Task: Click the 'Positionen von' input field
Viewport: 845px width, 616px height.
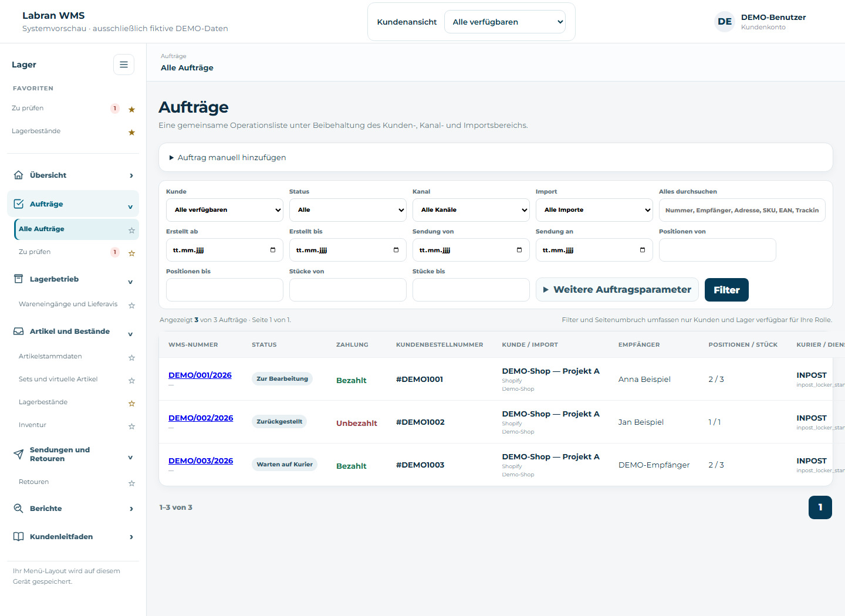Action: pyautogui.click(x=718, y=250)
